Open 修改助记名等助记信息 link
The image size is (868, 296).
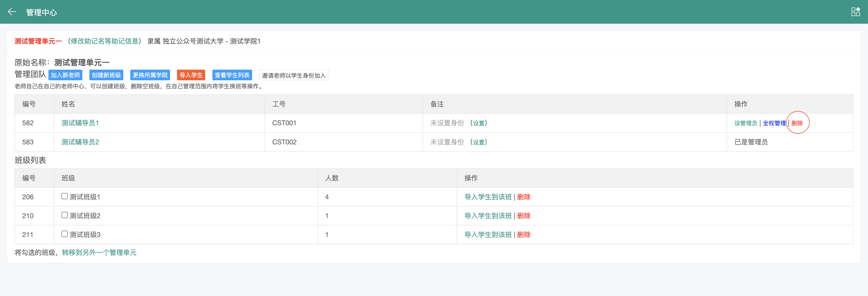pyautogui.click(x=104, y=41)
